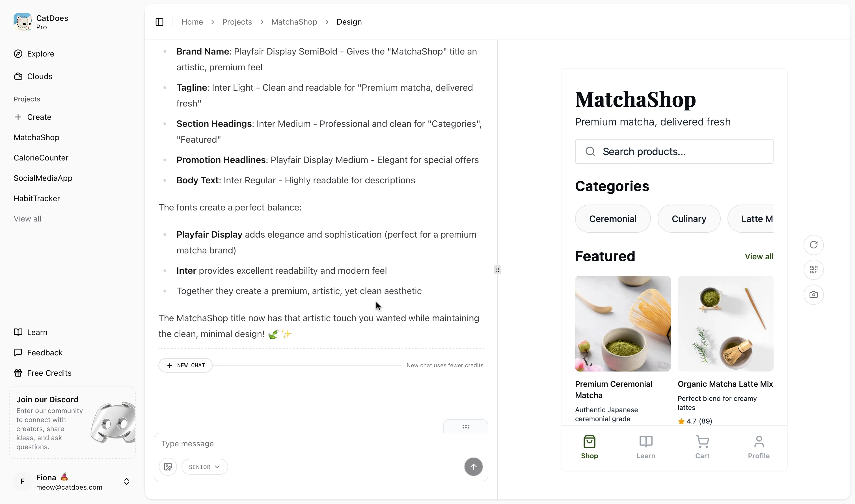Click the products search field

(x=674, y=151)
